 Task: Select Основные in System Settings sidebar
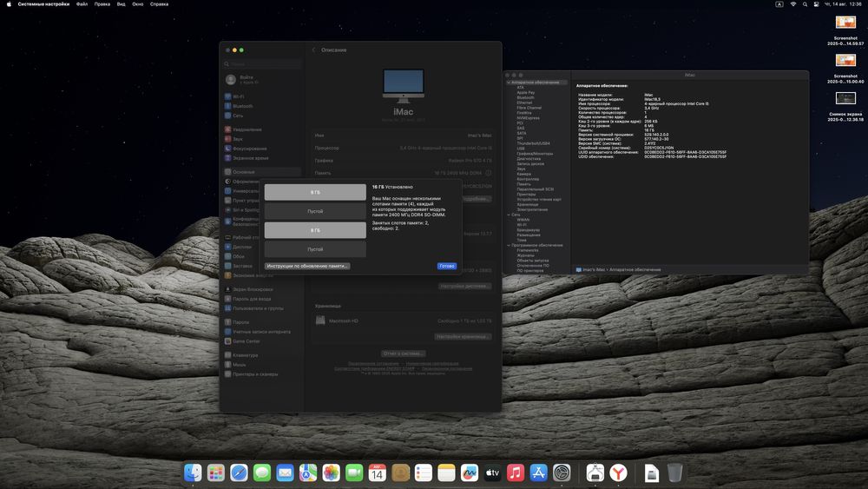coord(262,172)
